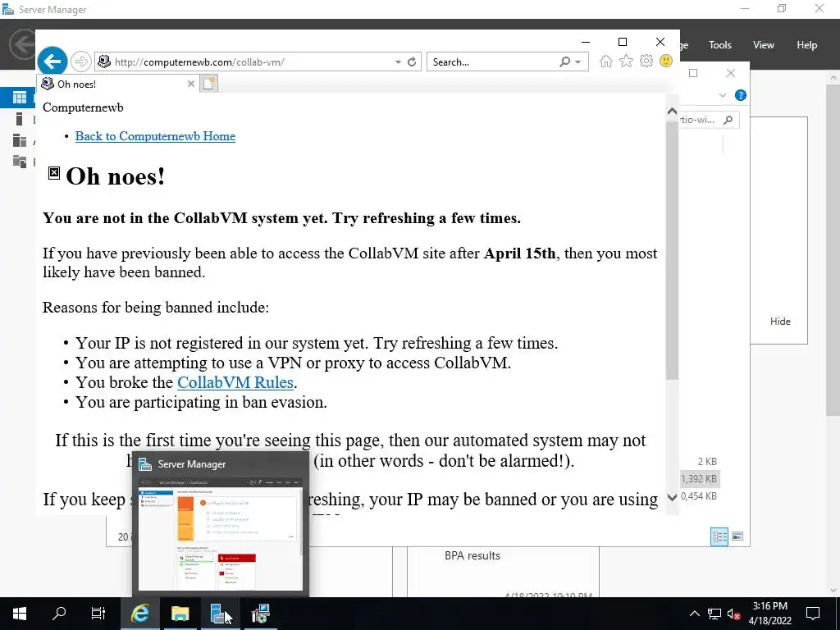The width and height of the screenshot is (840, 630).
Task: Open network status tray icon
Action: (x=714, y=614)
